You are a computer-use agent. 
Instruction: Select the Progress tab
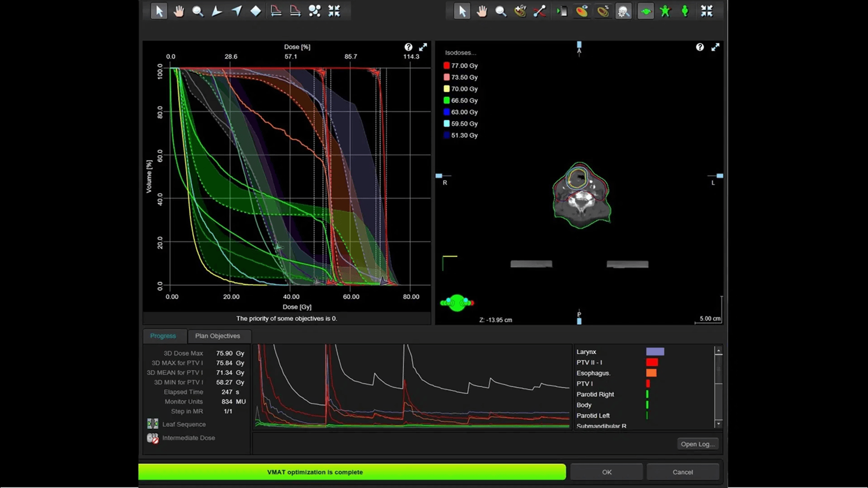tap(163, 336)
